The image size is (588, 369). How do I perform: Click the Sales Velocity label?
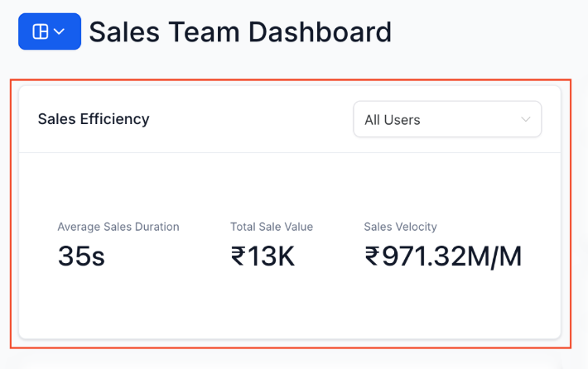tap(400, 227)
